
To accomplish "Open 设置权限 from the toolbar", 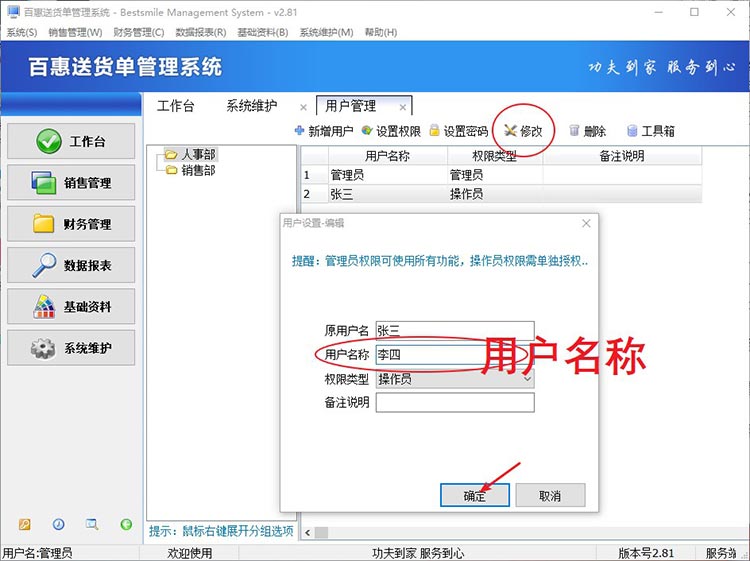I will coord(391,131).
